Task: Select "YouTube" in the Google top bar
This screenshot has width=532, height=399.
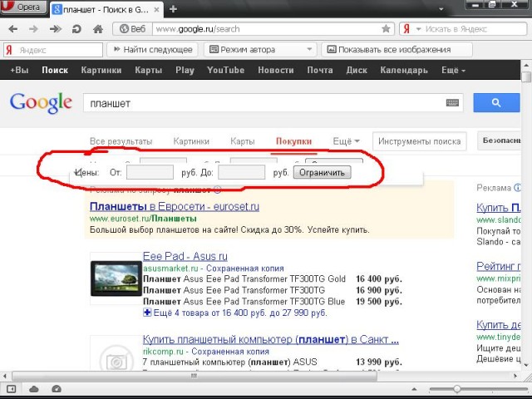Action: 225,71
